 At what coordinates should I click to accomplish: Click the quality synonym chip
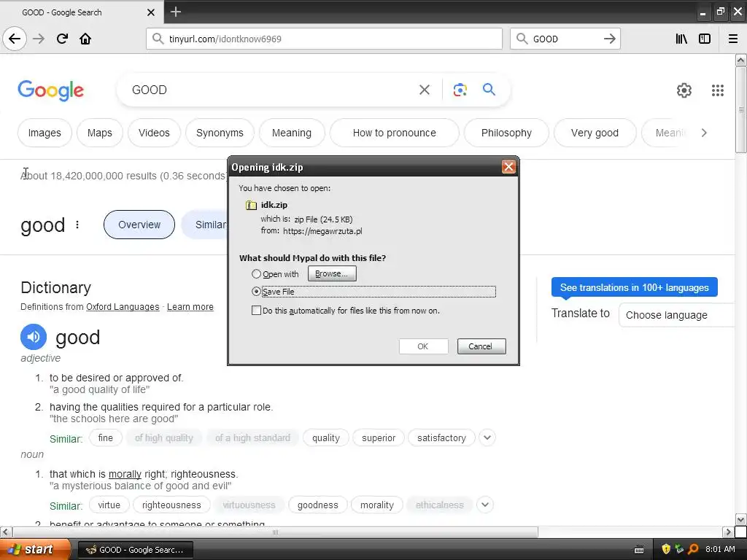click(326, 437)
